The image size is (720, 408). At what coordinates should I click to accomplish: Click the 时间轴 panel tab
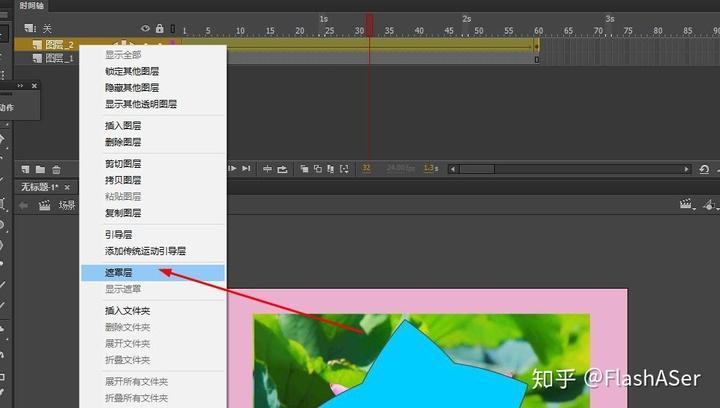tap(31, 6)
